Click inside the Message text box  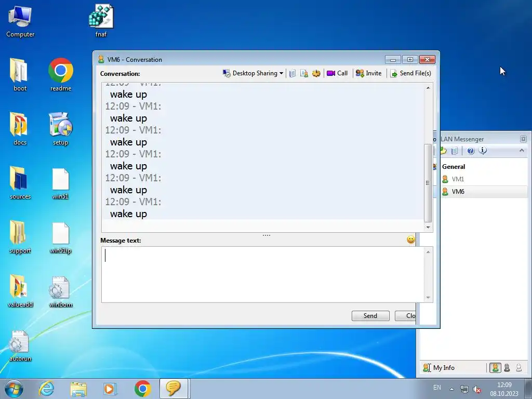tap(262, 274)
